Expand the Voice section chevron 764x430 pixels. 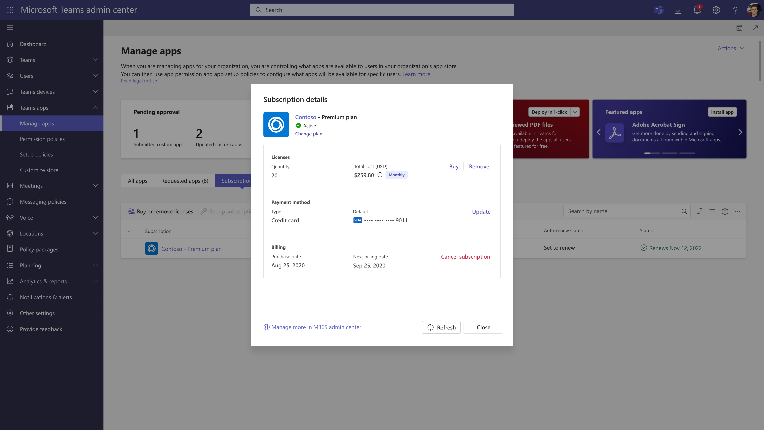click(x=96, y=218)
